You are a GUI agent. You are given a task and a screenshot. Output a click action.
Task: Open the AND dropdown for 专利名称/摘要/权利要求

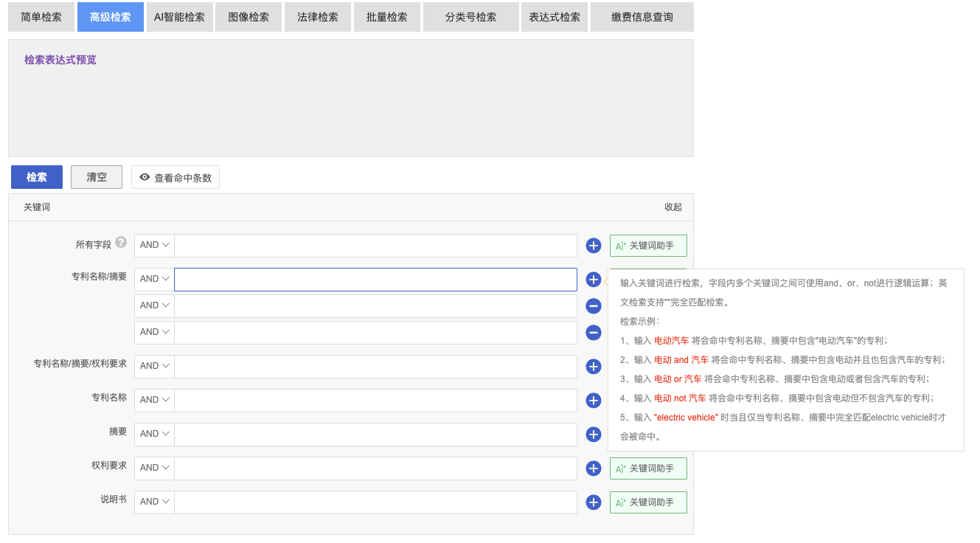155,367
